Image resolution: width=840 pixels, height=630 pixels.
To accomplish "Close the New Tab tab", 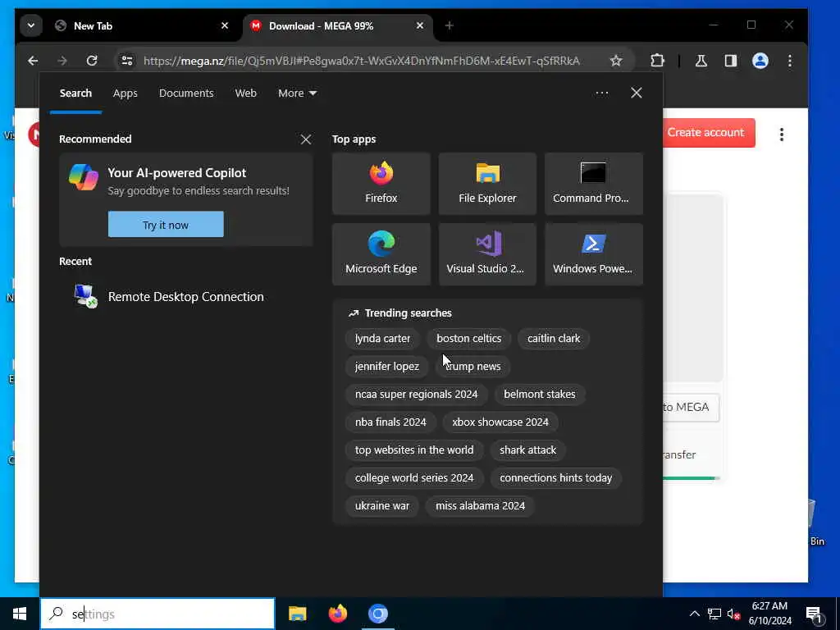I will [x=225, y=25].
